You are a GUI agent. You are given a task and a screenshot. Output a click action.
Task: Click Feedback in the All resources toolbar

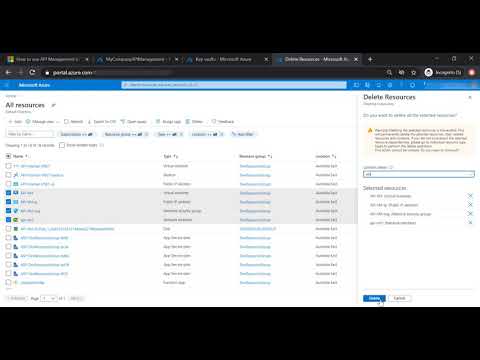[223, 122]
